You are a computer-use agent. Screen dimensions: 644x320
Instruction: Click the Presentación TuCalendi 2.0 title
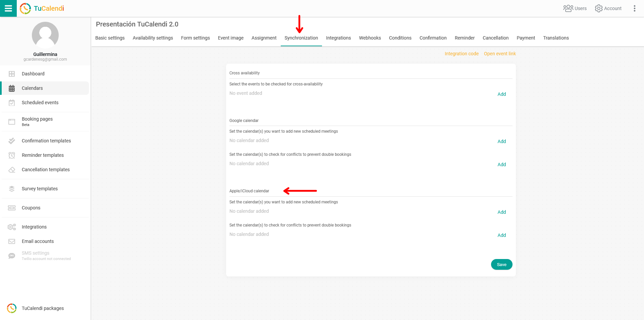(x=137, y=24)
